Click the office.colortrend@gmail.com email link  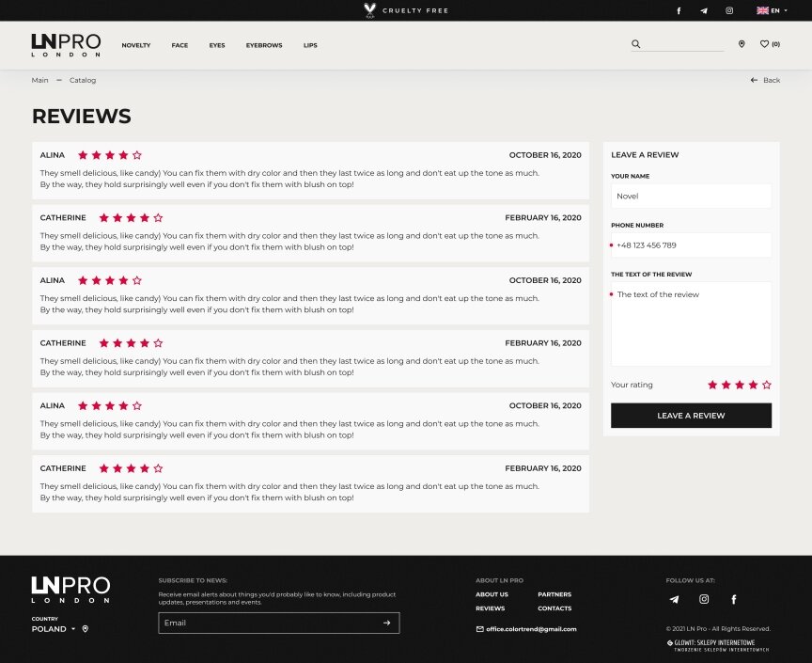[x=526, y=629]
